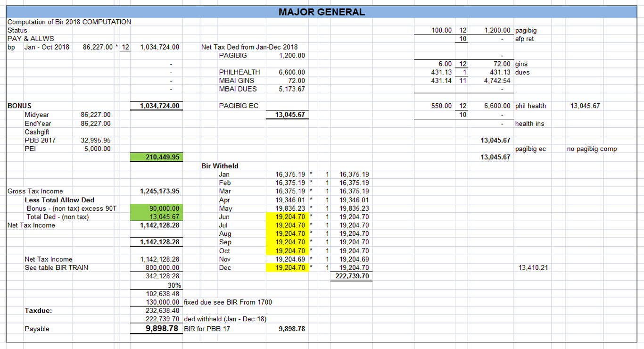Image resolution: width=644 pixels, height=349 pixels.
Task: Click the 4,742.54 value cell
Action: [497, 81]
